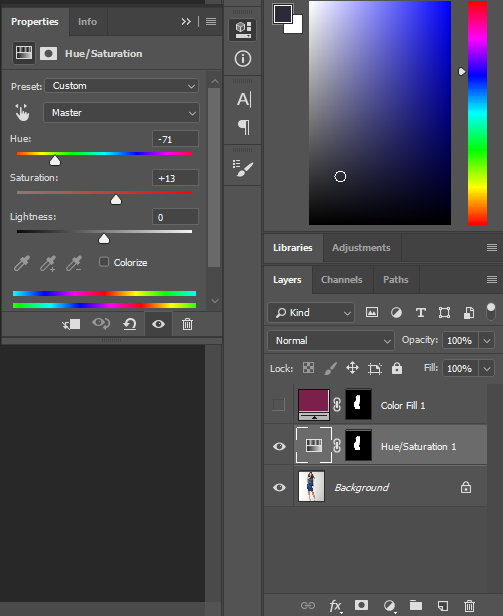Click the Hue slider handle
Viewport: 503px width, 616px height.
(x=55, y=160)
